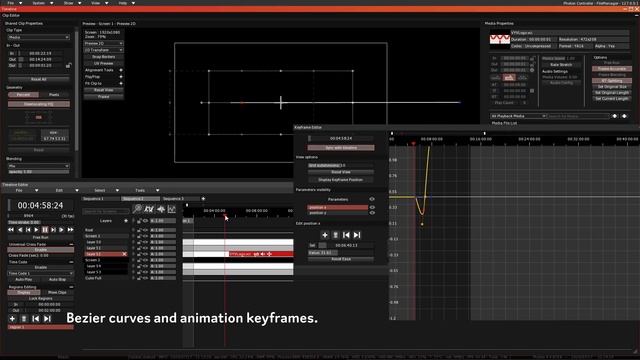
Task: Click the lock icon in Color Full row
Action: tap(139, 278)
